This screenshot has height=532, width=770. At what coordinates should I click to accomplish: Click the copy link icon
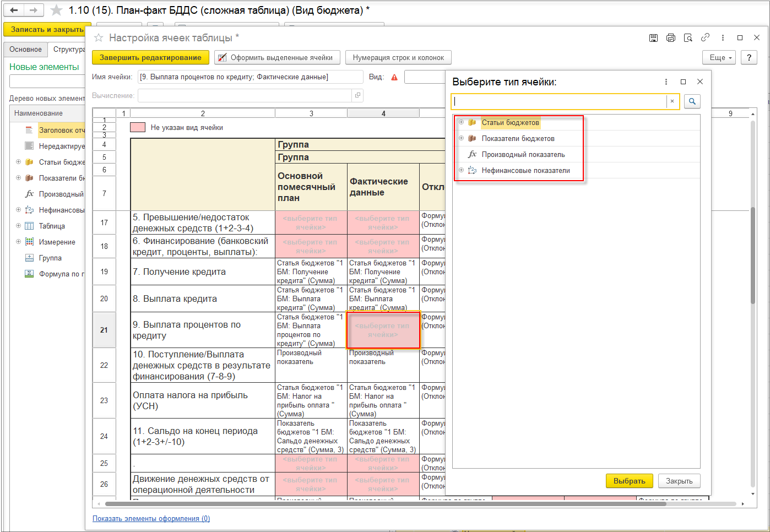[x=705, y=37]
